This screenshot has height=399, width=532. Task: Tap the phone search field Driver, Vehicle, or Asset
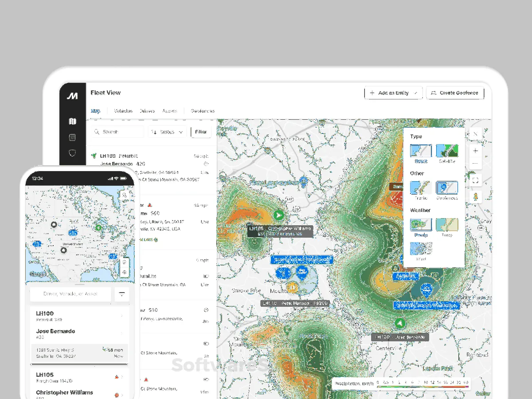coord(70,294)
